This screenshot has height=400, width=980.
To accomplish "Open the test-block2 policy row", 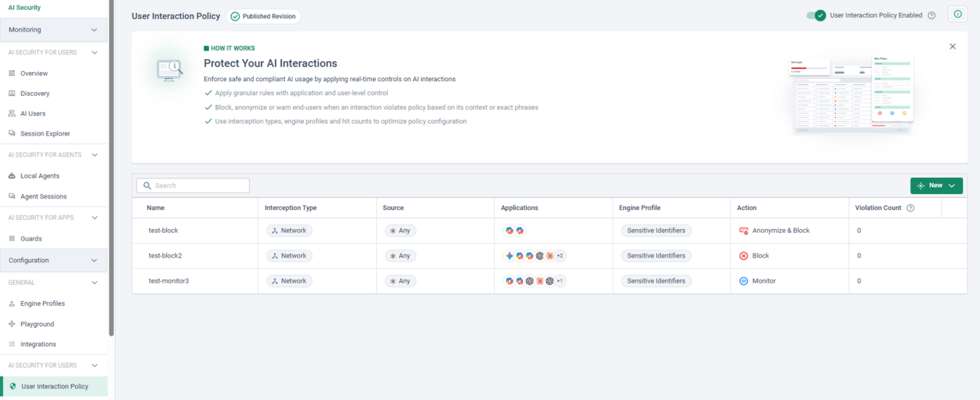I will click(x=165, y=256).
